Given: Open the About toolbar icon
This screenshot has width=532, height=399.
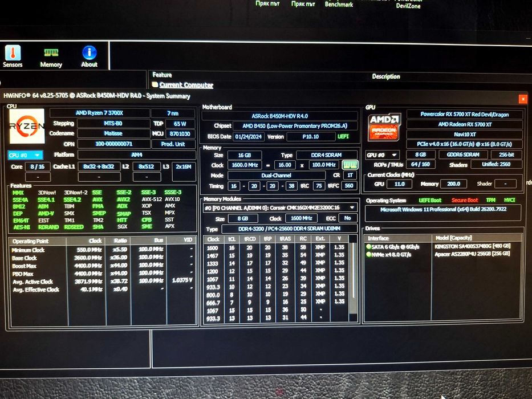Looking at the screenshot, I should click(89, 56).
